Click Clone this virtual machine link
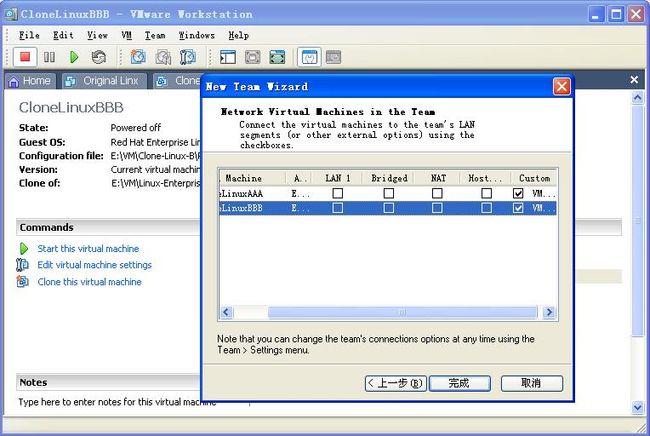Image resolution: width=650 pixels, height=436 pixels. (90, 282)
